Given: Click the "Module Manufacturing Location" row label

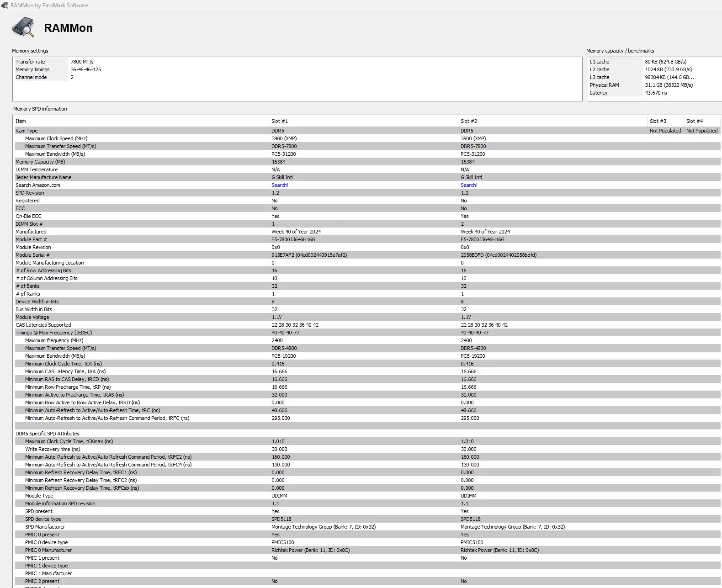Looking at the screenshot, I should click(50, 263).
